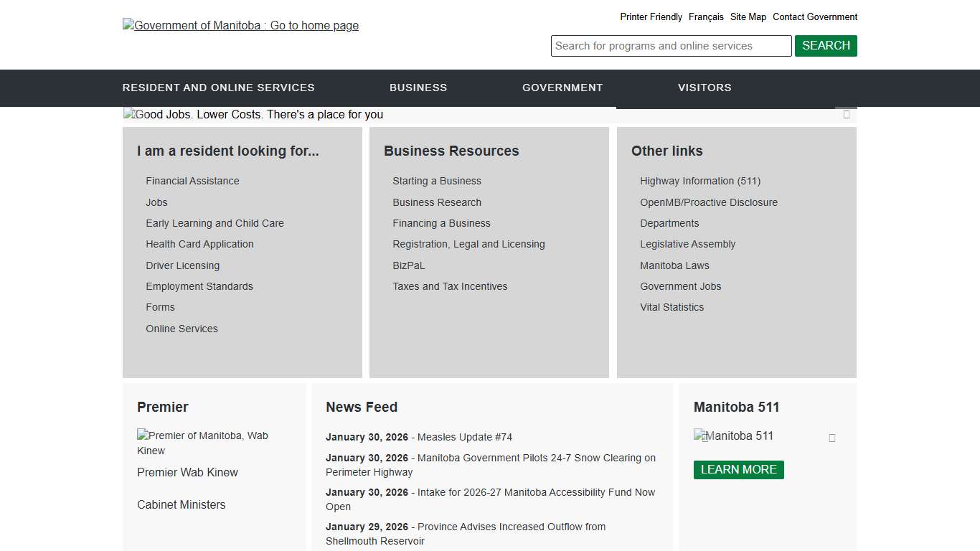Open Highway Information (511) link
This screenshot has height=551, width=980.
pyautogui.click(x=699, y=181)
